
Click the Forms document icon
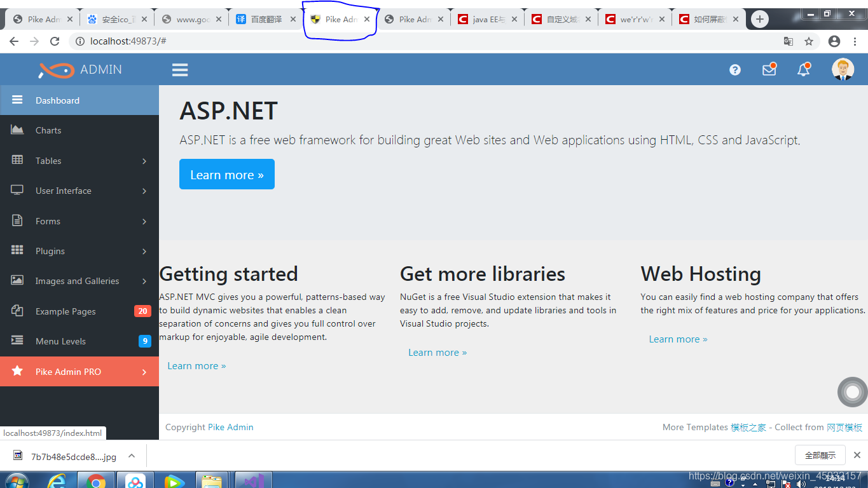[17, 220]
